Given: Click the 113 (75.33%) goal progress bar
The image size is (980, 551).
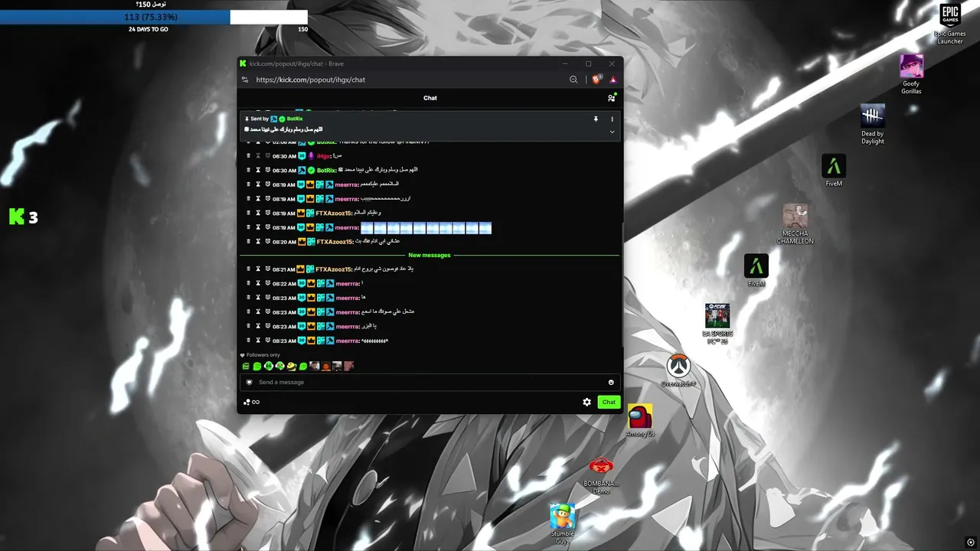Looking at the screenshot, I should 153,17.
